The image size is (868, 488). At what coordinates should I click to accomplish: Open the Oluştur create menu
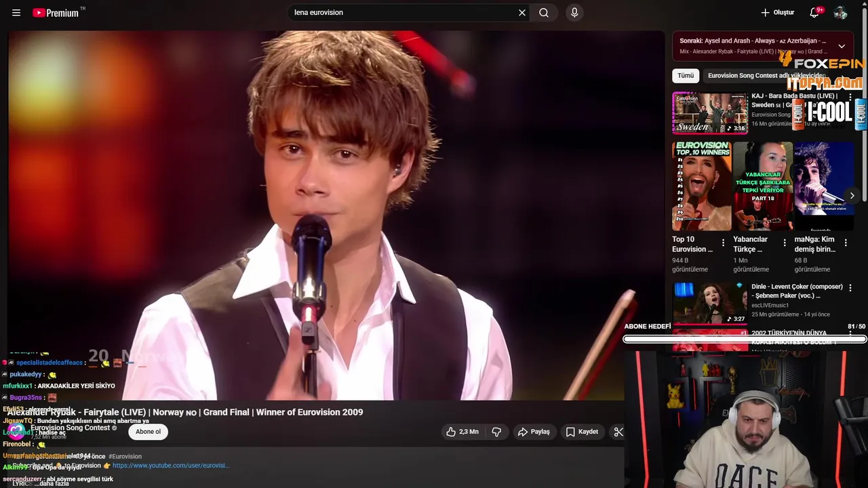(777, 13)
